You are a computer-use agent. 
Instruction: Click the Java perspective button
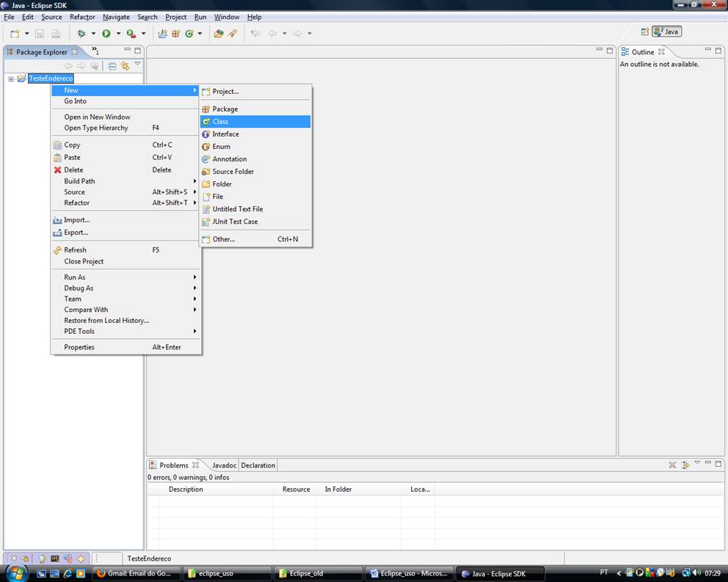pos(666,32)
